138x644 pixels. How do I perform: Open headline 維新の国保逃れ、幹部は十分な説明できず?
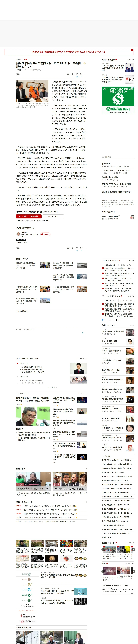click(33, 399)
